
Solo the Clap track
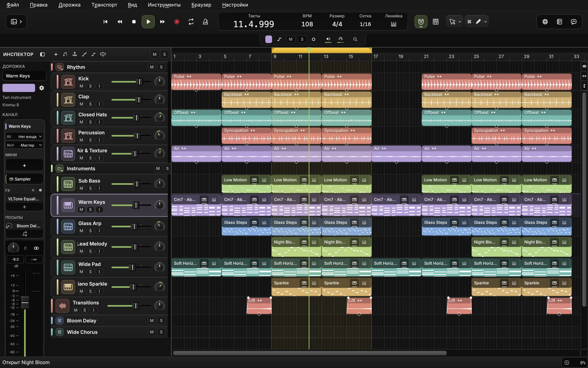(x=90, y=104)
